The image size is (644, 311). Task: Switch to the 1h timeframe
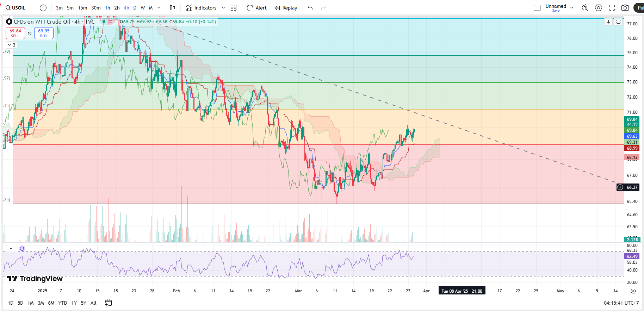pyautogui.click(x=107, y=8)
